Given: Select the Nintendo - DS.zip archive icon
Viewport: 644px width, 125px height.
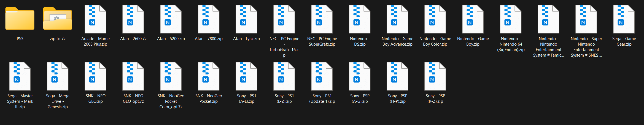Looking at the screenshot, I should [360, 19].
